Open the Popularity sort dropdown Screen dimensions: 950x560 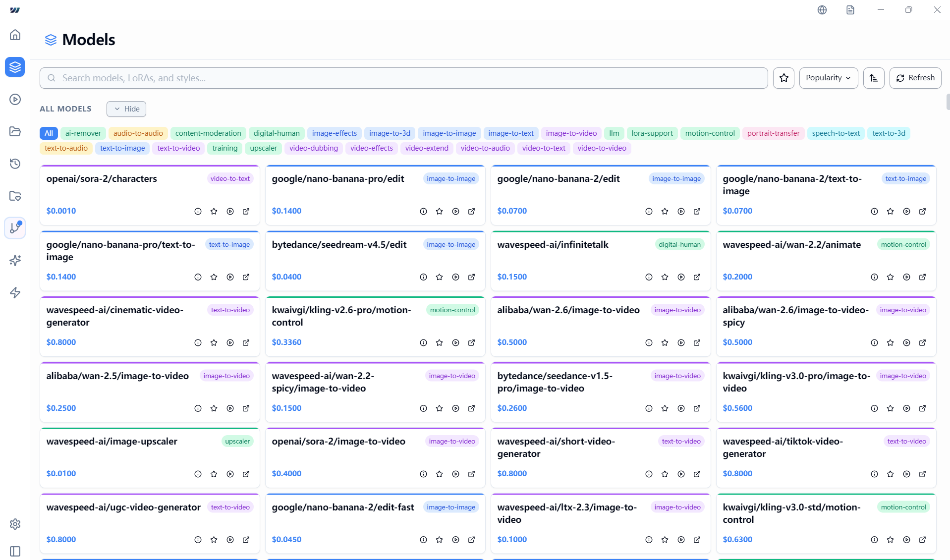[828, 78]
